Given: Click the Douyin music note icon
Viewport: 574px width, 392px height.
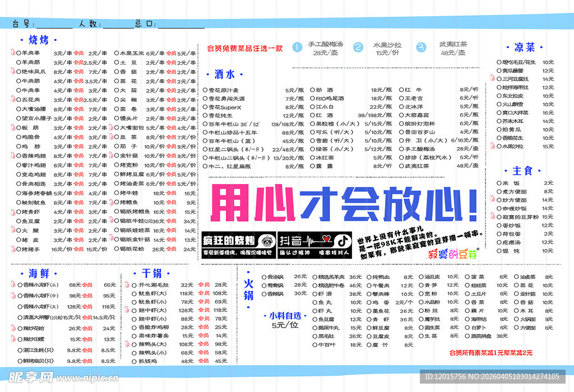Looking at the screenshot, I should [x=342, y=240].
